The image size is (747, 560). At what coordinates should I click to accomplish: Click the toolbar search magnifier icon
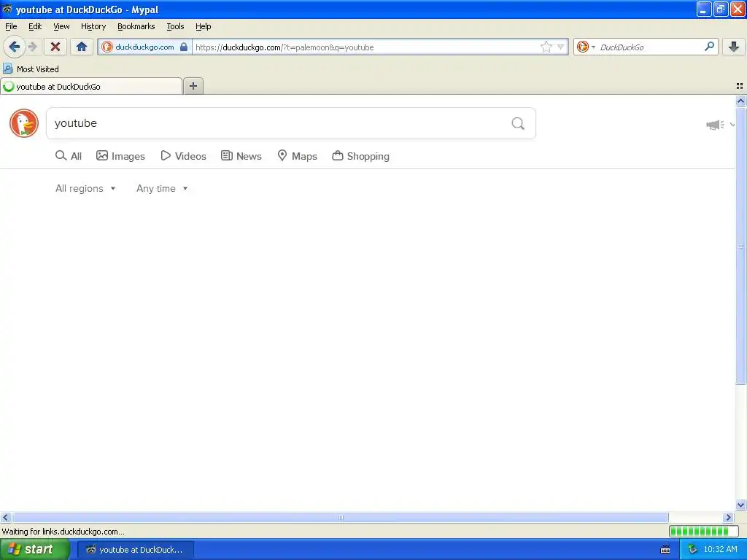tap(709, 46)
